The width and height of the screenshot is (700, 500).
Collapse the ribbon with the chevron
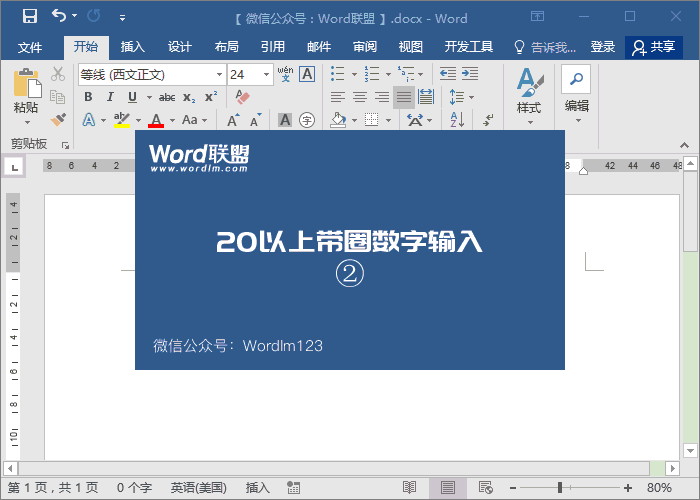[x=684, y=145]
